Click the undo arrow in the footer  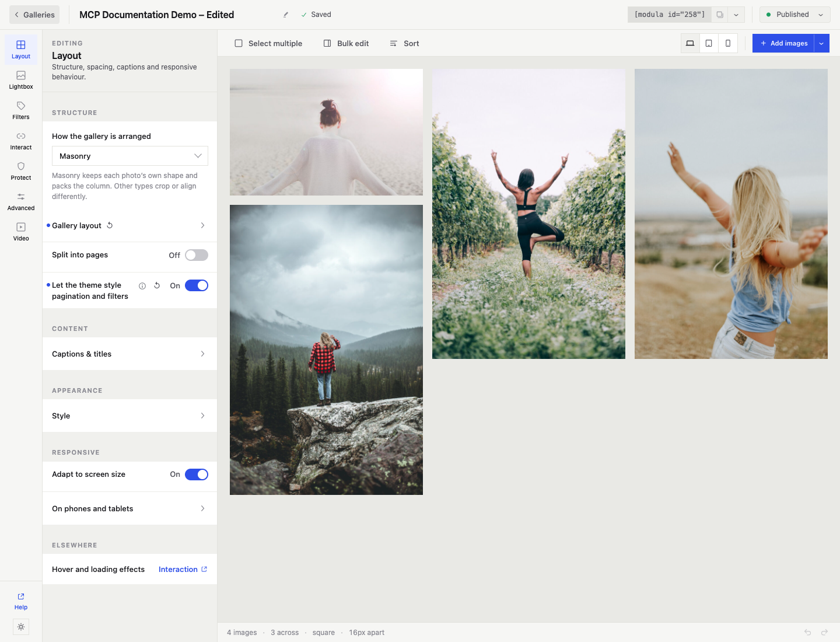808,632
